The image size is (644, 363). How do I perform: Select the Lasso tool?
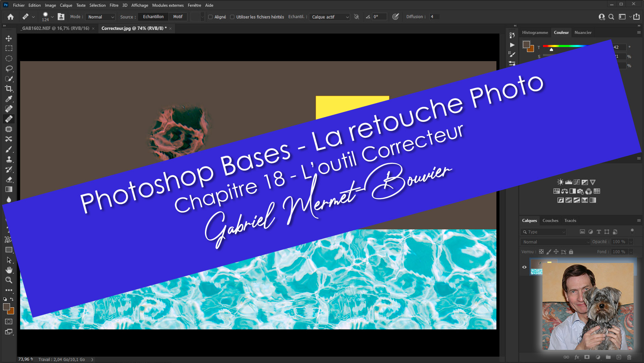click(9, 69)
